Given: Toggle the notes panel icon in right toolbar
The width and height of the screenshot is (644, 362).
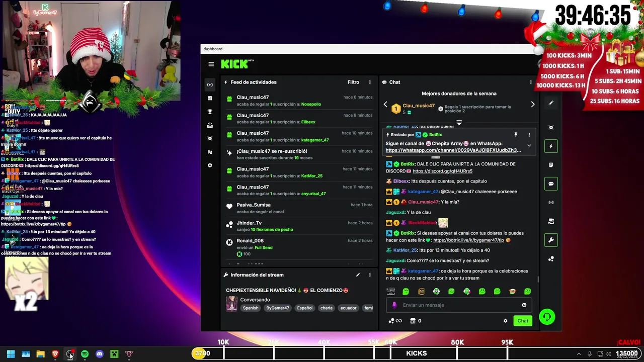Looking at the screenshot, I should (551, 165).
